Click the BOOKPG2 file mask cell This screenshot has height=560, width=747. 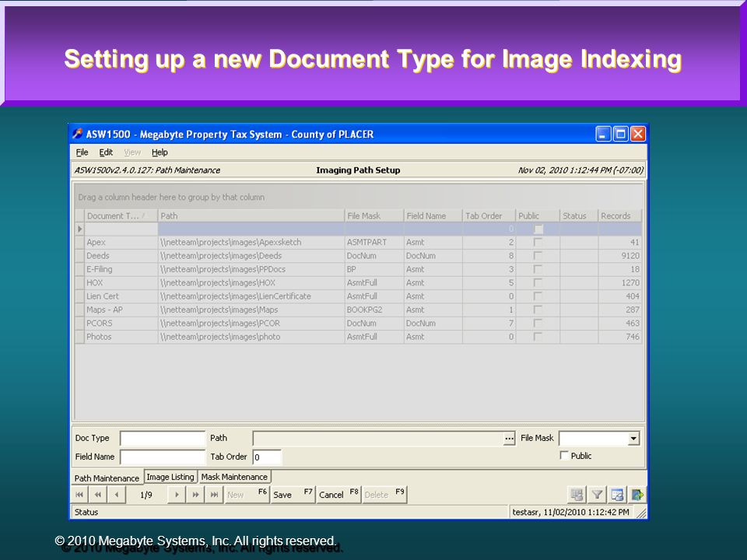[374, 310]
